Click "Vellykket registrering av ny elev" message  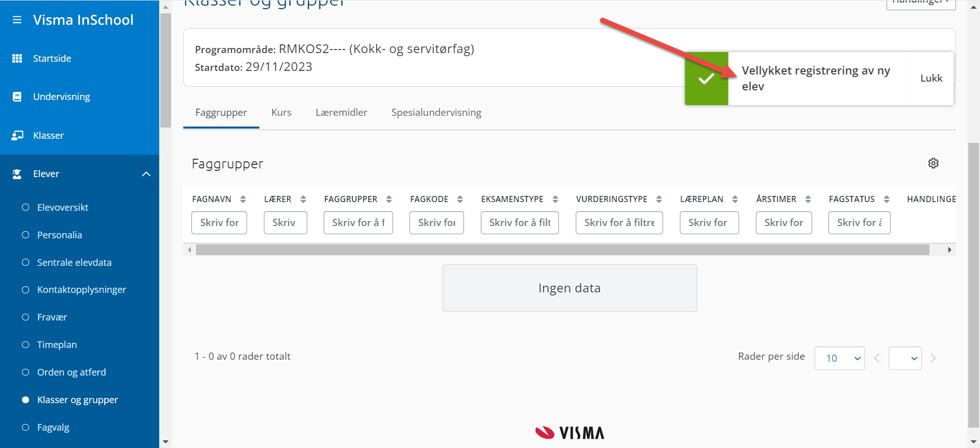point(816,79)
